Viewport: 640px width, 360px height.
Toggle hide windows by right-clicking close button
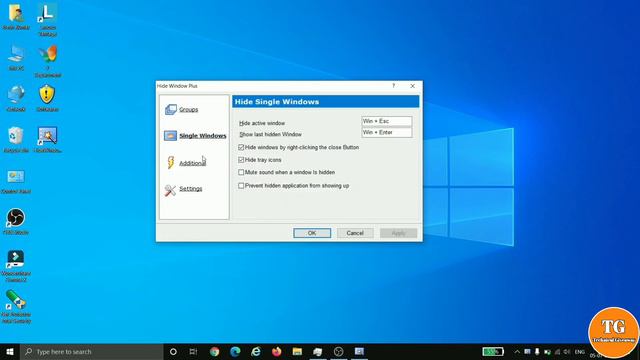tap(241, 147)
